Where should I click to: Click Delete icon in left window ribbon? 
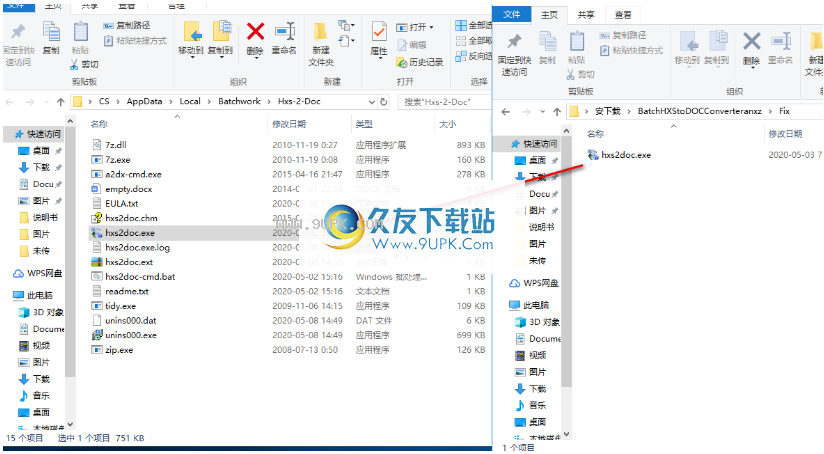click(x=255, y=33)
